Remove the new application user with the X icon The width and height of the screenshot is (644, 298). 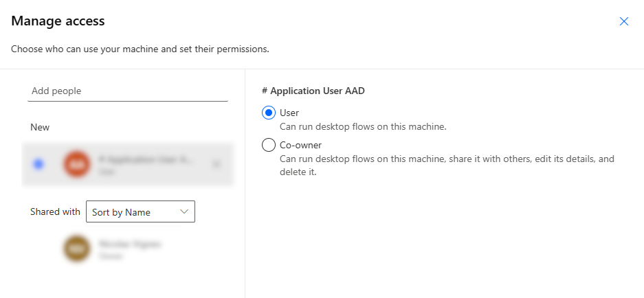point(216,164)
